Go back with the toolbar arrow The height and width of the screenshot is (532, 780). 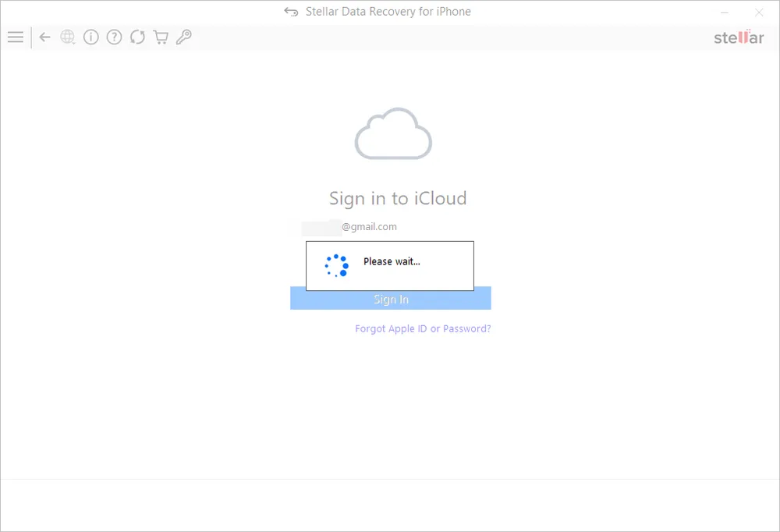(x=44, y=37)
